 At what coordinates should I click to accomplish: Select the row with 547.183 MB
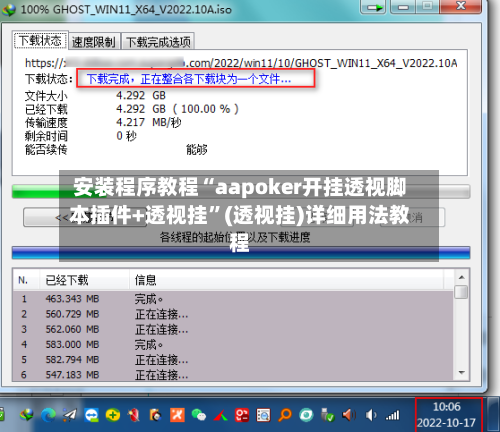(x=233, y=375)
